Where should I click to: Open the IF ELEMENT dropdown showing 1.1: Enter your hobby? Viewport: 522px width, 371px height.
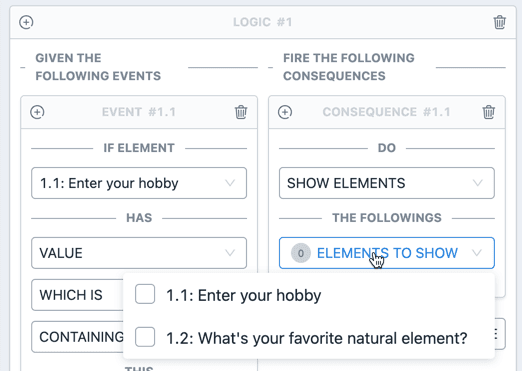click(x=139, y=183)
